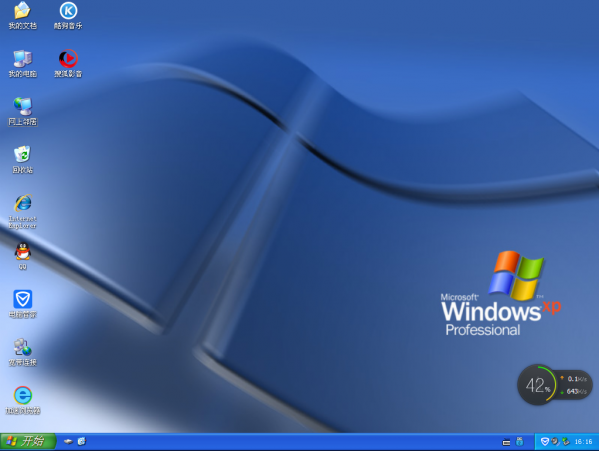Click the keyboard input method icon in taskbar

point(506,442)
